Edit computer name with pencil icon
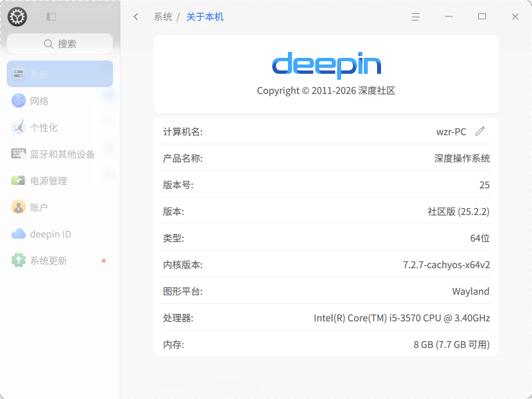Image resolution: width=532 pixels, height=399 pixels. click(480, 131)
